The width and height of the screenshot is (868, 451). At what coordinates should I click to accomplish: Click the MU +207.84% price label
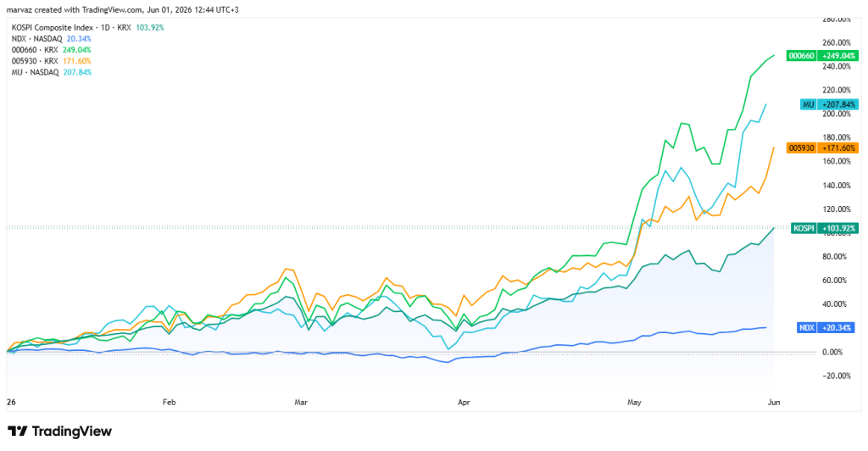click(x=830, y=104)
